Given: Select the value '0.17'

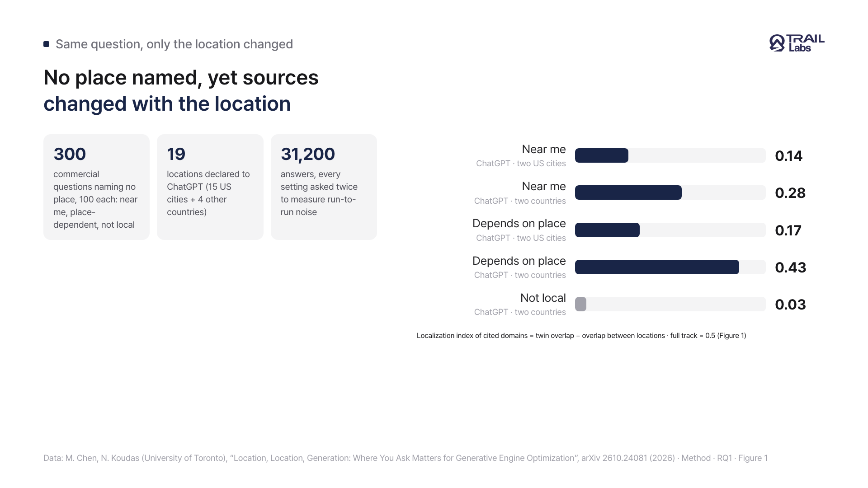Looking at the screenshot, I should tap(788, 230).
